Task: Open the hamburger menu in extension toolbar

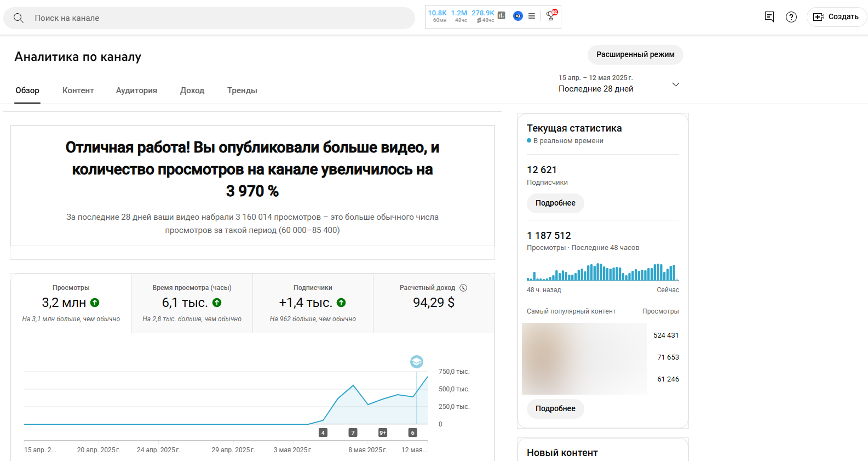Action: 532,16
